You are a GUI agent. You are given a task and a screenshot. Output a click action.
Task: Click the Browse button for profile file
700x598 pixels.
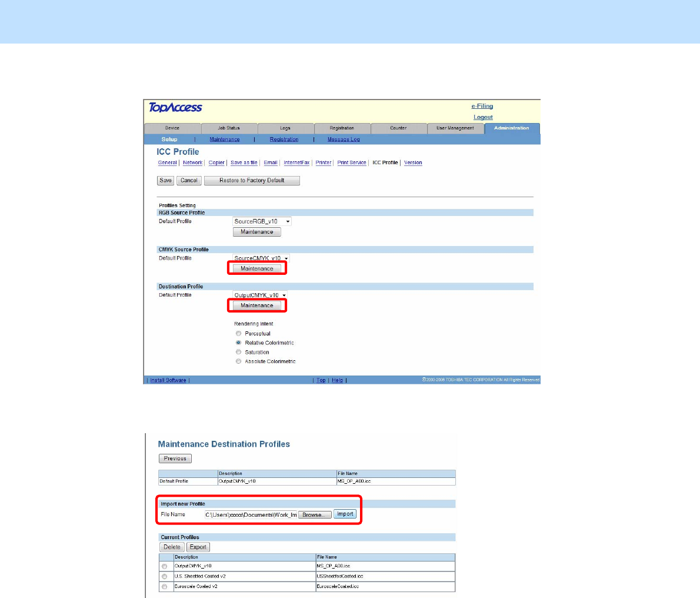tap(315, 515)
